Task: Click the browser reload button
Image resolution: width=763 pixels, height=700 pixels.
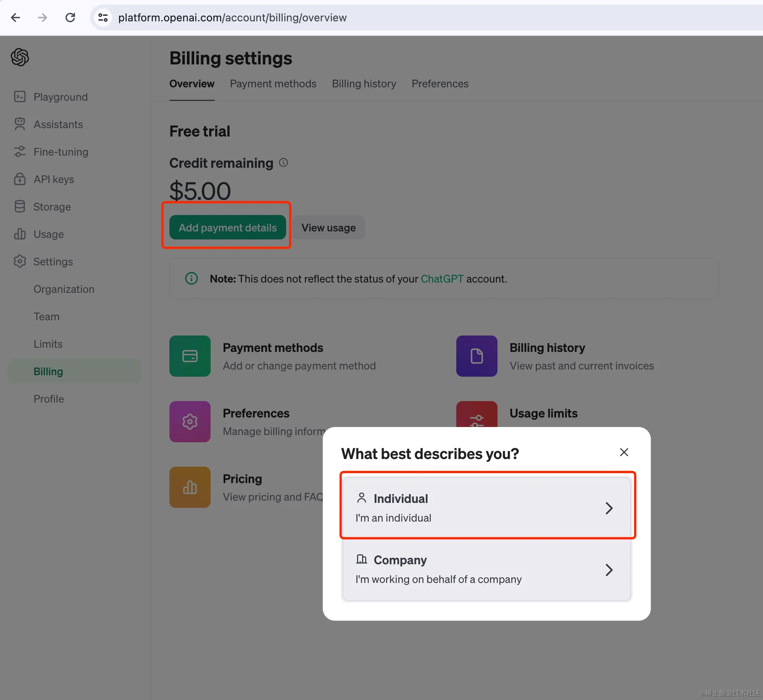Action: pos(70,18)
